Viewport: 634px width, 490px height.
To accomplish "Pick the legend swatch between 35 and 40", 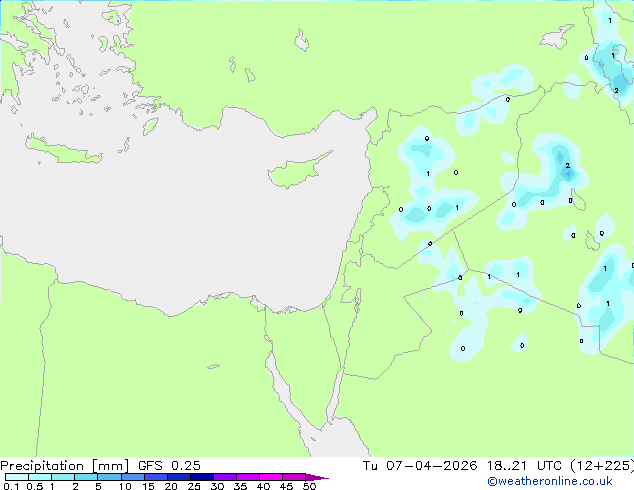I will pos(248,477).
